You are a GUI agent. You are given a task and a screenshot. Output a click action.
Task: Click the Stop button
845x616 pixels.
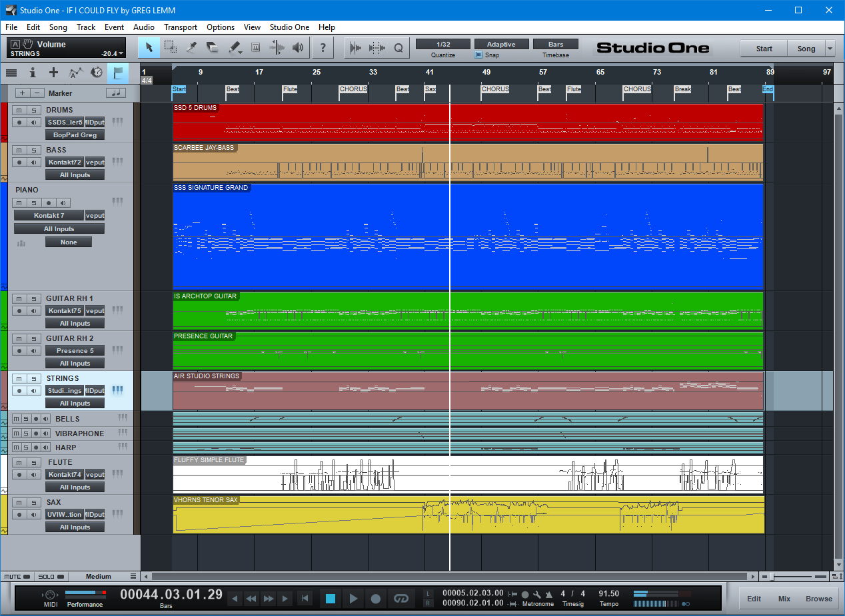point(331,599)
